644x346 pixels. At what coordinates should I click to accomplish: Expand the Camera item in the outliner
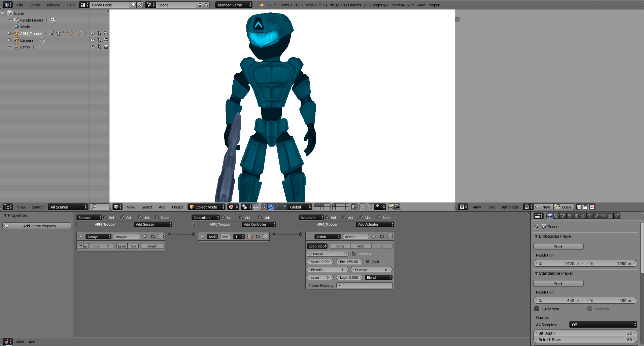tap(9, 40)
